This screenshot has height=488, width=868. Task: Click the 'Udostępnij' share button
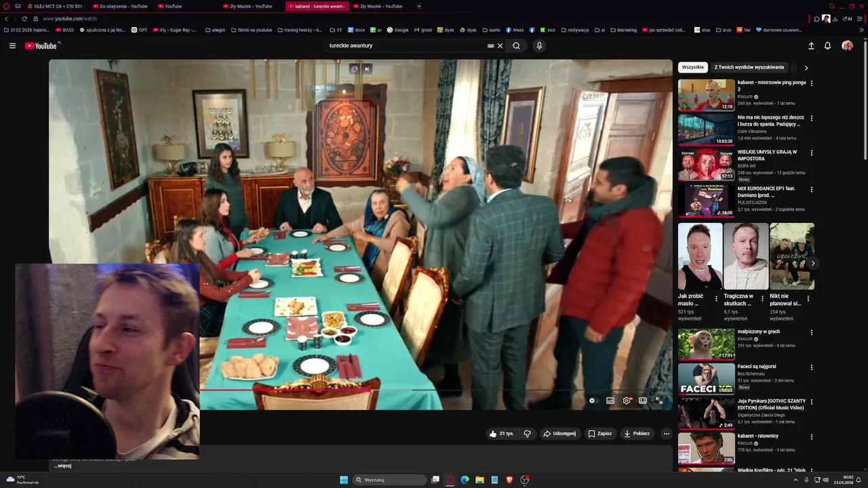coord(559,434)
